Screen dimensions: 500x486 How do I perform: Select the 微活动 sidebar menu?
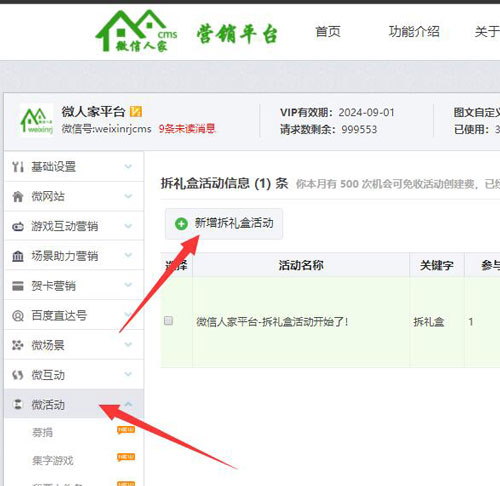pyautogui.click(x=74, y=404)
